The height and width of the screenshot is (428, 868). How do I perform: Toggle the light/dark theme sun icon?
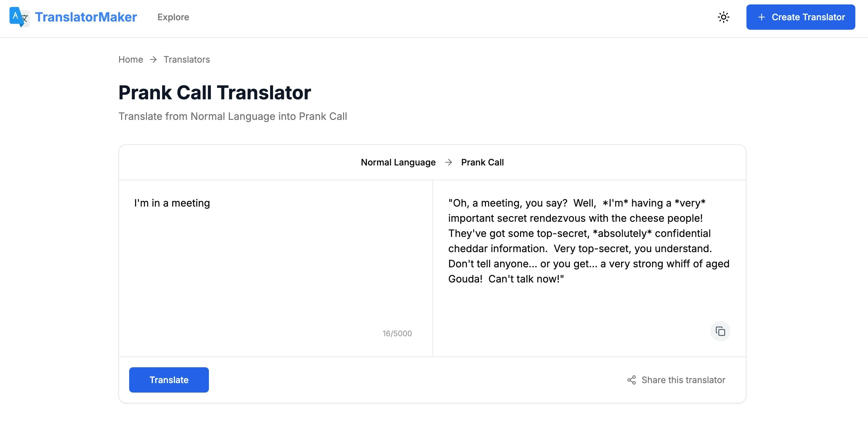[x=723, y=17]
